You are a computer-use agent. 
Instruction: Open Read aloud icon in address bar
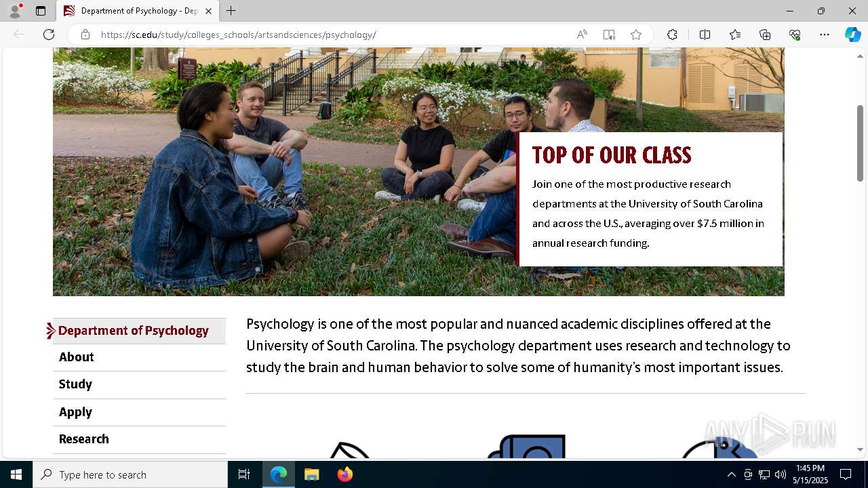[582, 35]
